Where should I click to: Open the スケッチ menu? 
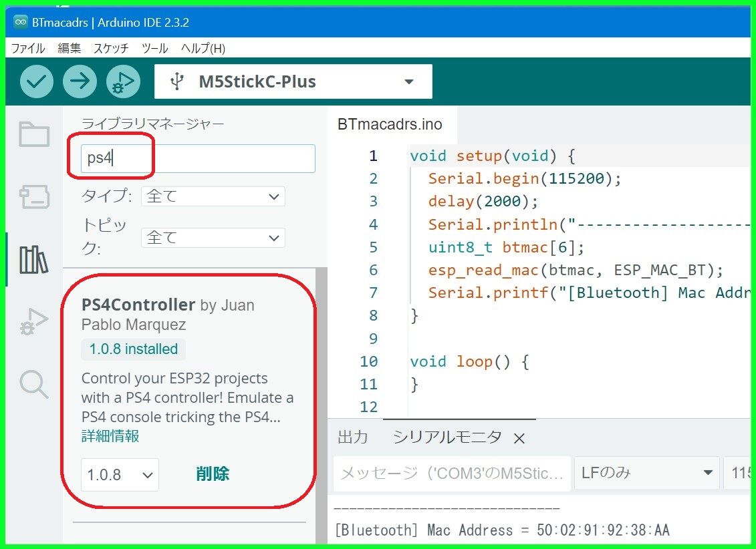point(111,48)
